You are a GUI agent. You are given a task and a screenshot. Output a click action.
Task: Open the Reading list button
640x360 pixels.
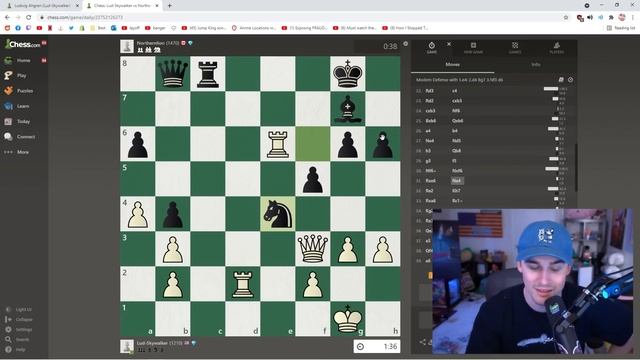pyautogui.click(x=621, y=28)
